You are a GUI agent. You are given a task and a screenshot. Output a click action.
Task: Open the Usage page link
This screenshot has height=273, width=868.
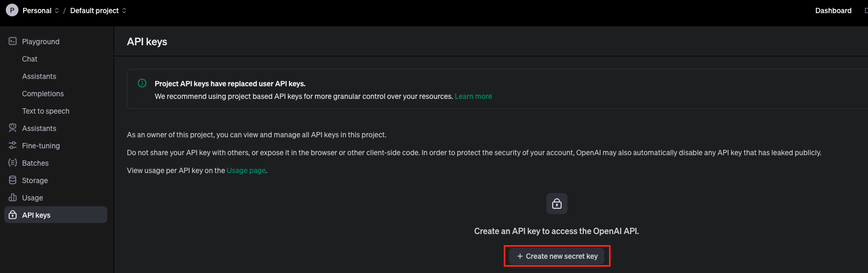point(246,170)
